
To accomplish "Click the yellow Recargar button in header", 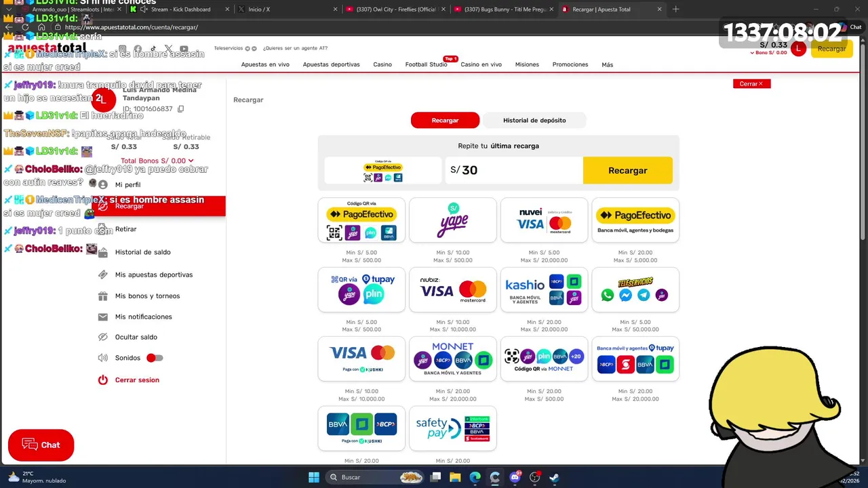I will [831, 49].
